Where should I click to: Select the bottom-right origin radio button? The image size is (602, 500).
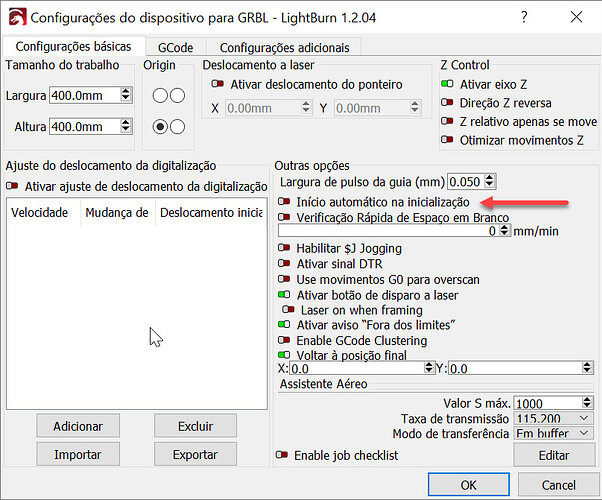(x=177, y=127)
